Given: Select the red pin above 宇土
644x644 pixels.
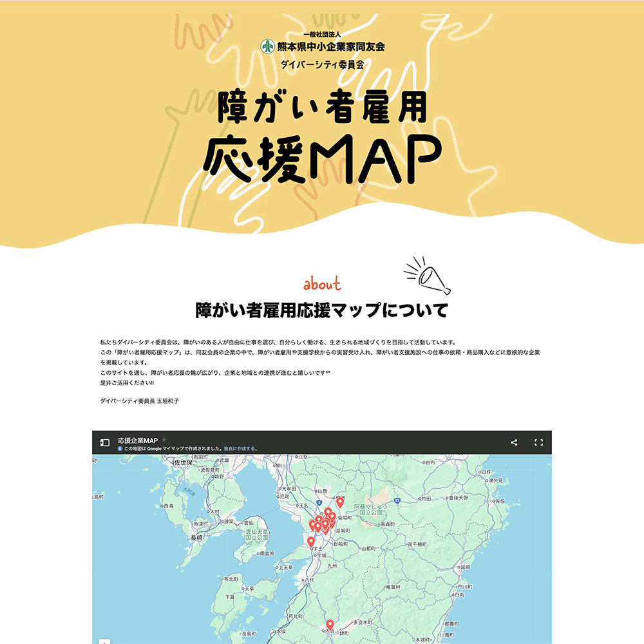Looking at the screenshot, I should point(311,542).
